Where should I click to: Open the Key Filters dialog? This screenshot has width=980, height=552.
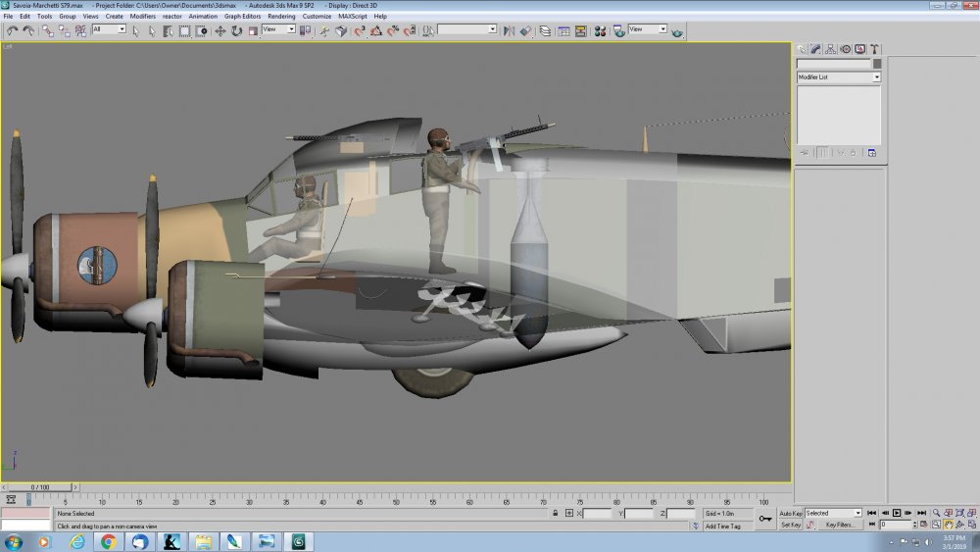click(x=839, y=526)
